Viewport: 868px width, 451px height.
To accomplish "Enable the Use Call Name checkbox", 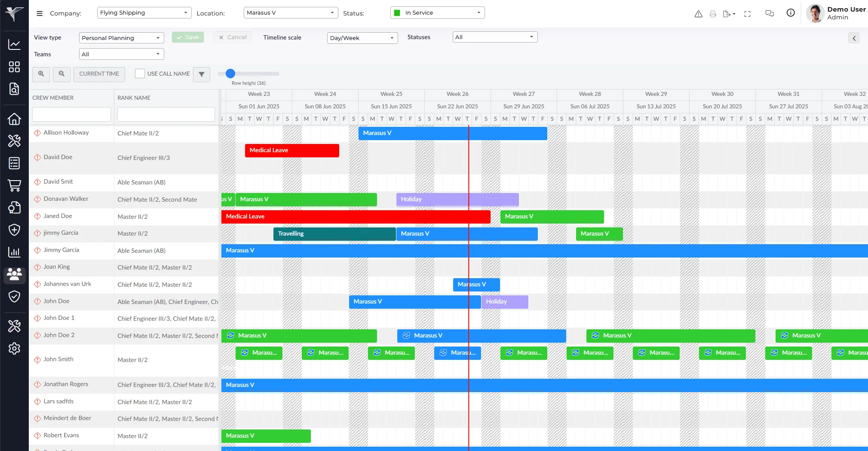I will pos(140,74).
